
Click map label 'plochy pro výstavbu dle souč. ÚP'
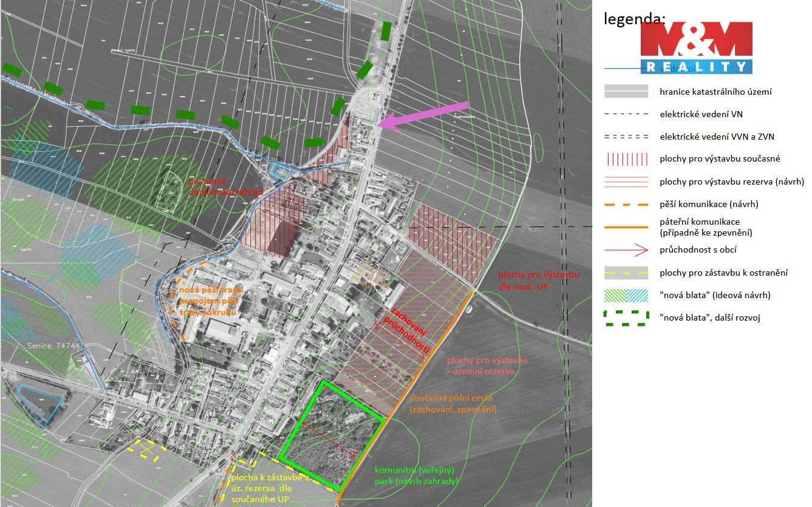coord(539,280)
